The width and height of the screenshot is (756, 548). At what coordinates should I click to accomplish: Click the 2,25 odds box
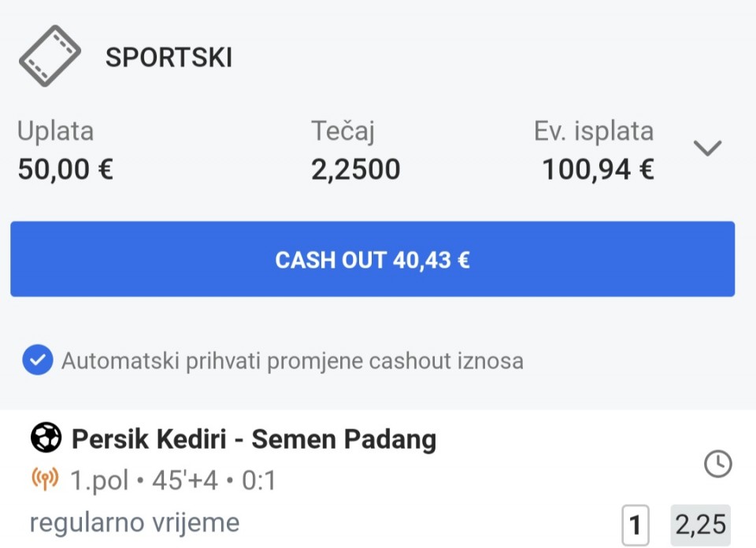pyautogui.click(x=700, y=524)
